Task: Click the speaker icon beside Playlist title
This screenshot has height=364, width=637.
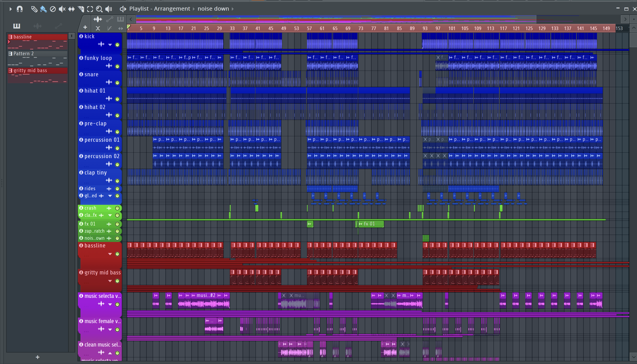Action: coord(123,9)
